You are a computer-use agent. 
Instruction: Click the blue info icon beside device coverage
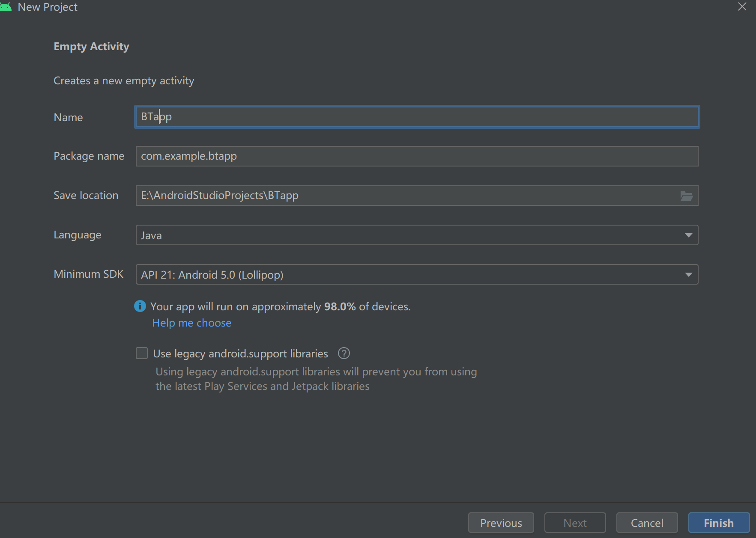[x=140, y=306]
